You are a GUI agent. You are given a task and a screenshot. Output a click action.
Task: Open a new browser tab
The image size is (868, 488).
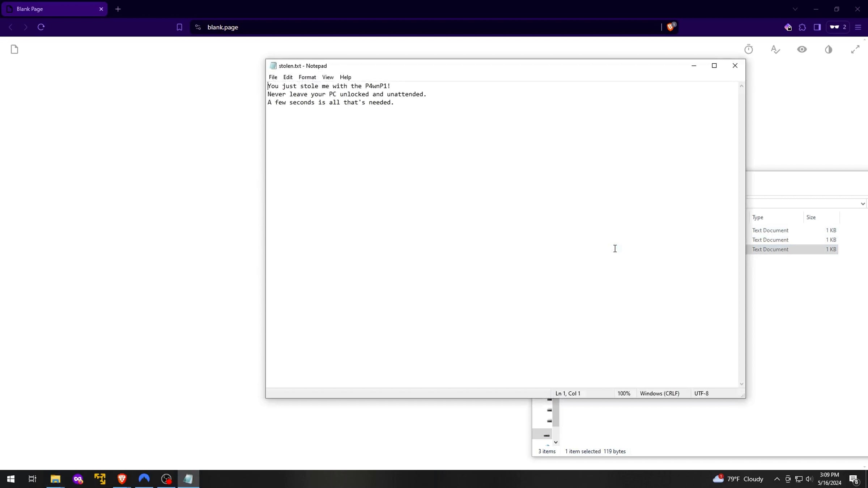[118, 9]
